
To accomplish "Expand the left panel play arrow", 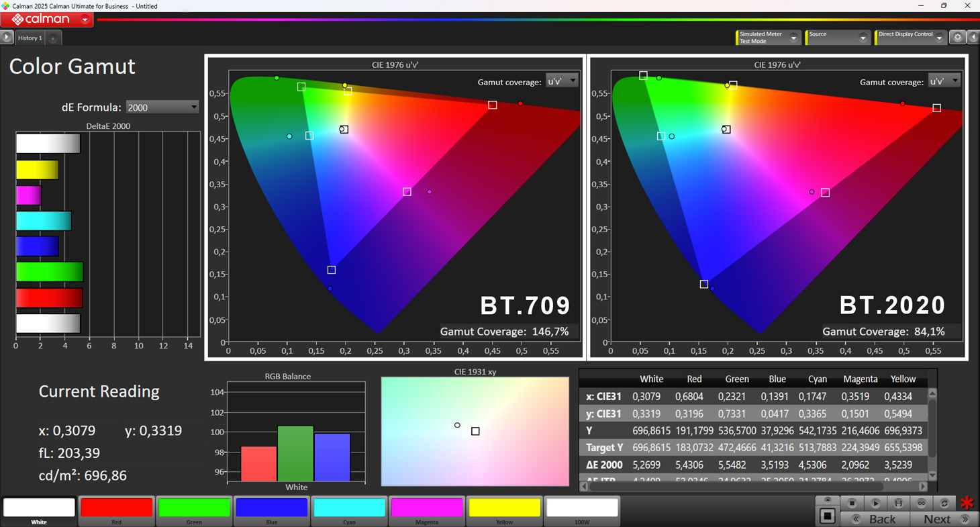I will 7,38.
